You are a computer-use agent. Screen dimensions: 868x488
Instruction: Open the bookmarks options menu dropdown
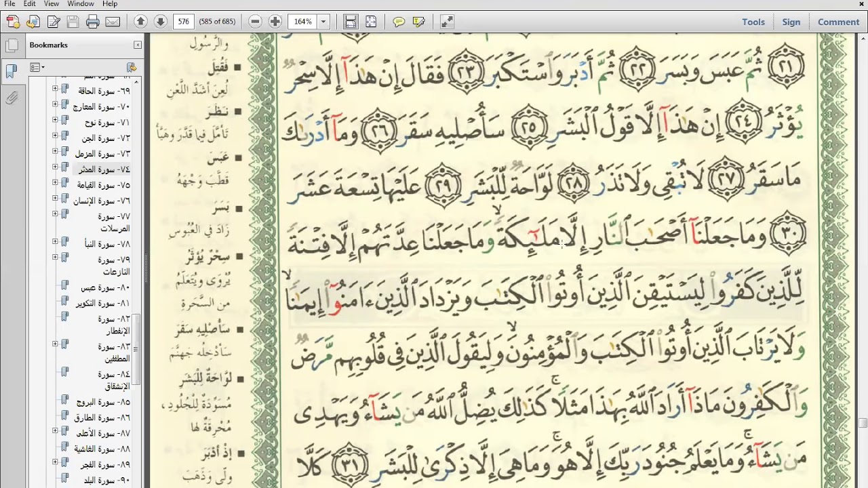[37, 67]
